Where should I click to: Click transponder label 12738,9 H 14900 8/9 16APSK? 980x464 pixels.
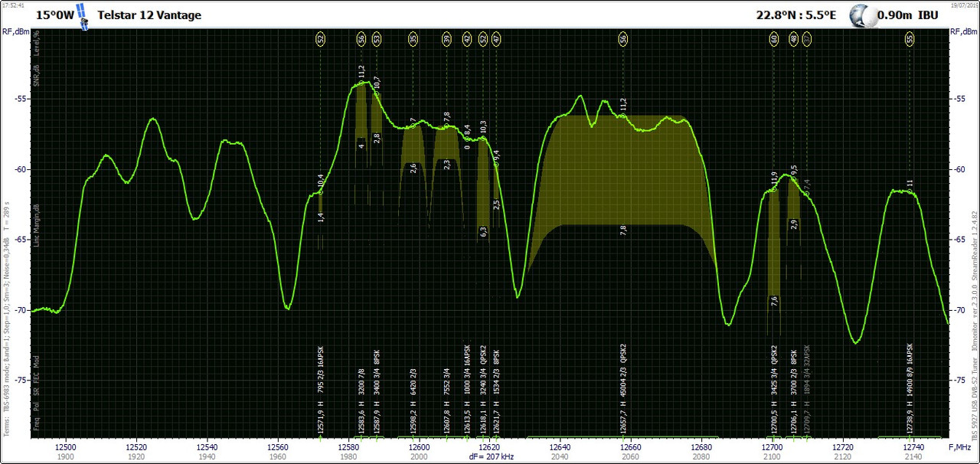(910, 389)
